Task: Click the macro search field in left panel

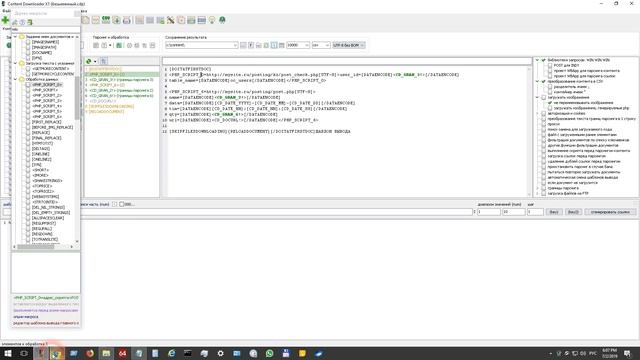Action: coord(45,30)
